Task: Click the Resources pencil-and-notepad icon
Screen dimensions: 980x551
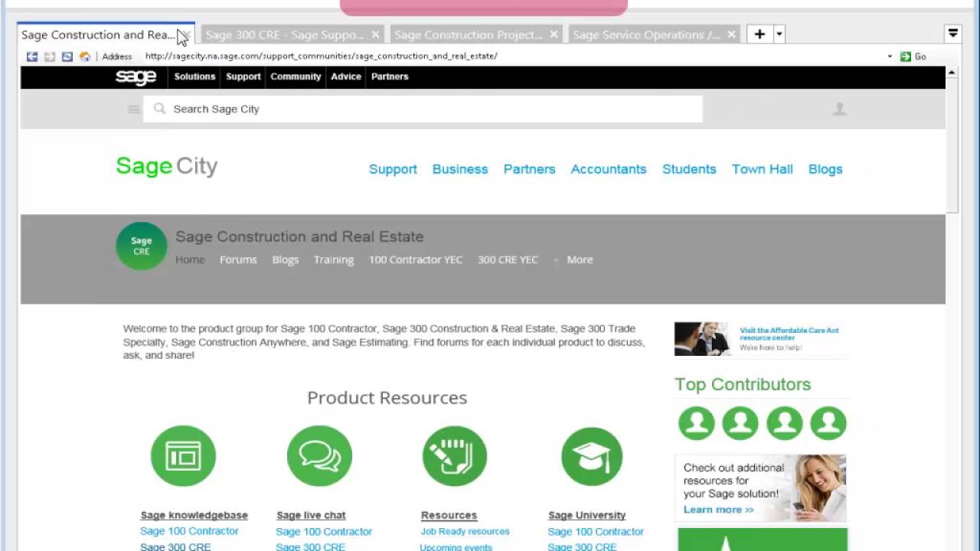Action: click(x=455, y=456)
